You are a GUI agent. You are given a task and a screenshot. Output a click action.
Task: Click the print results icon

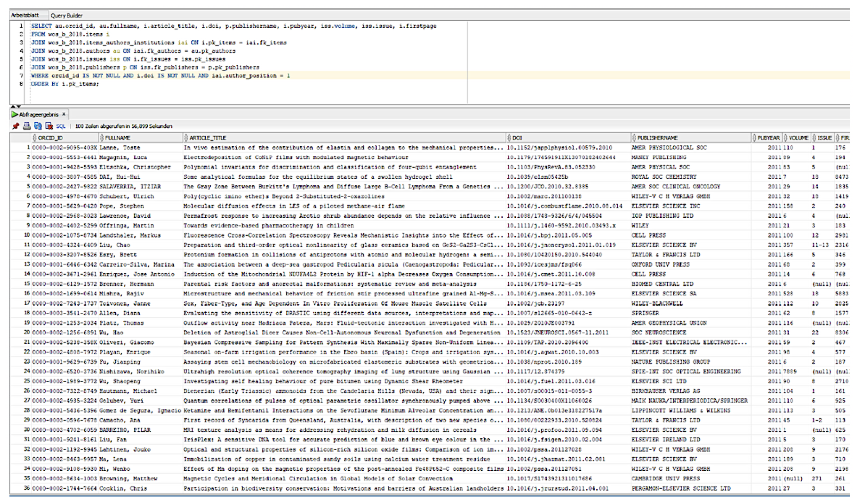27,126
